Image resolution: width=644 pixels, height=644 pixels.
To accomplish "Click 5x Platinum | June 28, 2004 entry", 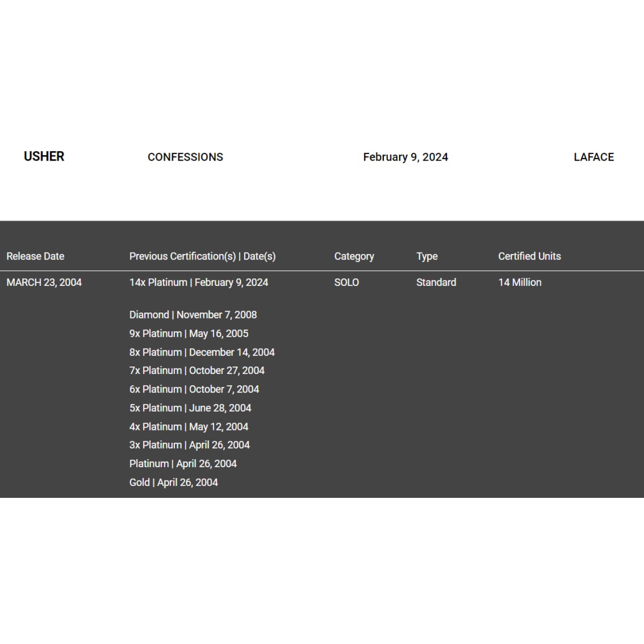I will click(x=190, y=408).
